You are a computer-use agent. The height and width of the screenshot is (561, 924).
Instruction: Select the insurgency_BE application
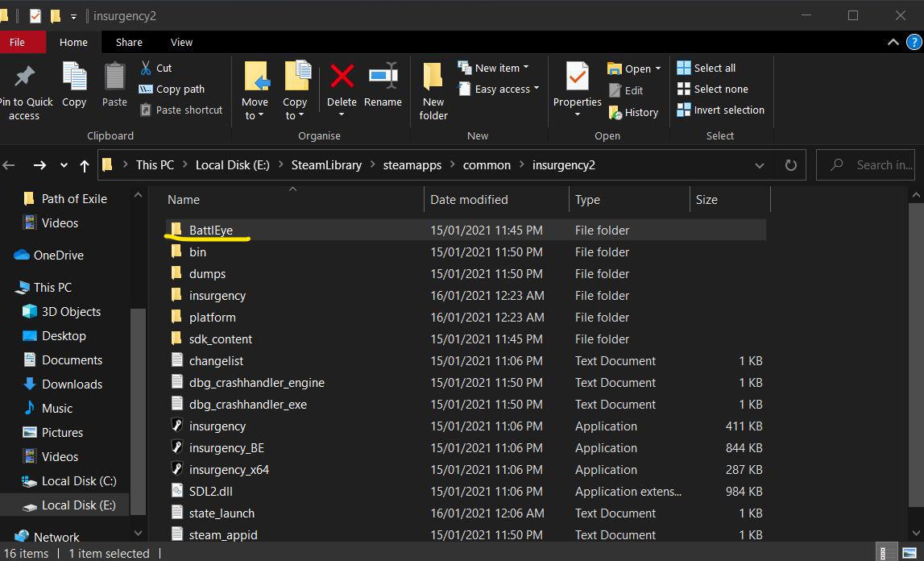coord(226,448)
